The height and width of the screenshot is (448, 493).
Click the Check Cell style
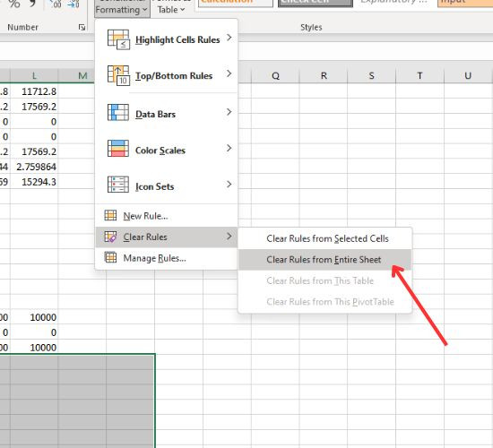(316, 4)
